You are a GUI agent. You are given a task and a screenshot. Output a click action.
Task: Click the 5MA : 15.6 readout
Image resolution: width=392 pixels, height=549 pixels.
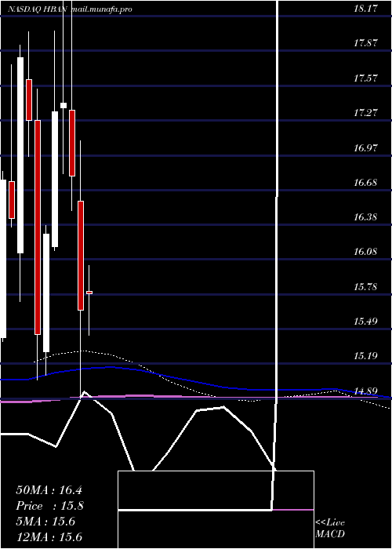coord(45,522)
